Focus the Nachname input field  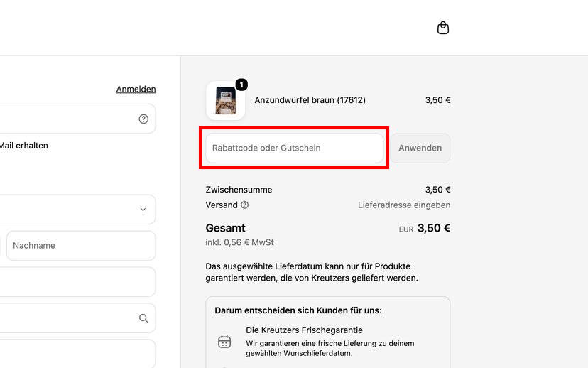[x=81, y=245]
